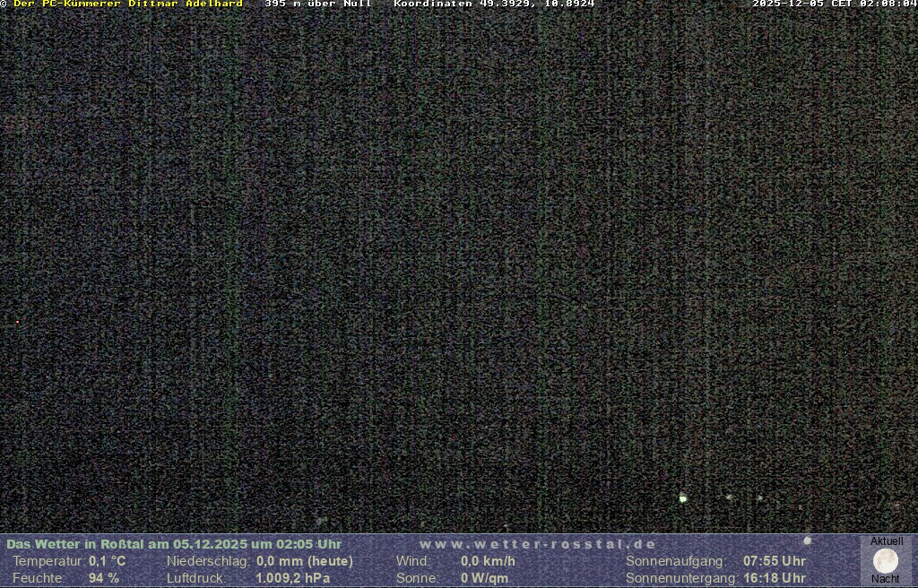Select the temperature reading 0,1 °C
This screenshot has height=588, width=918.
[107, 561]
